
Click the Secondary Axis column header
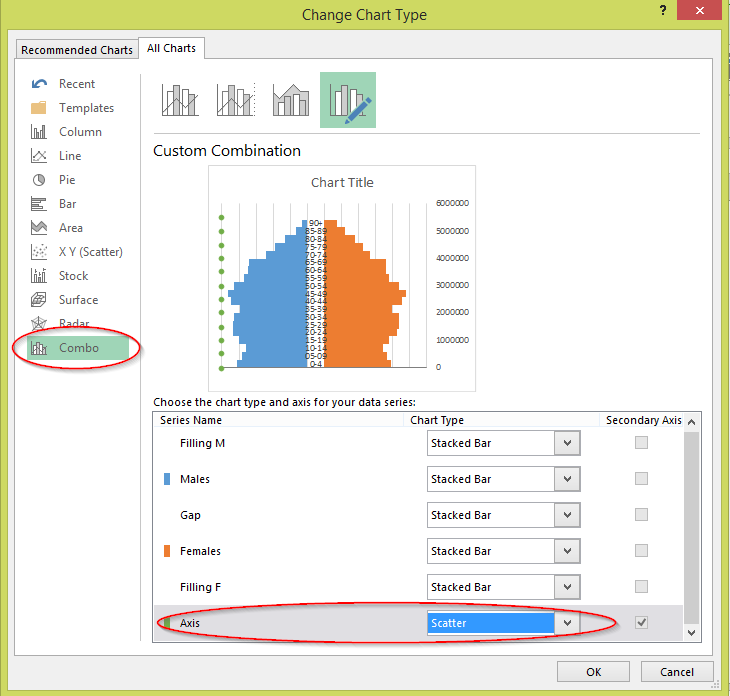pos(643,420)
